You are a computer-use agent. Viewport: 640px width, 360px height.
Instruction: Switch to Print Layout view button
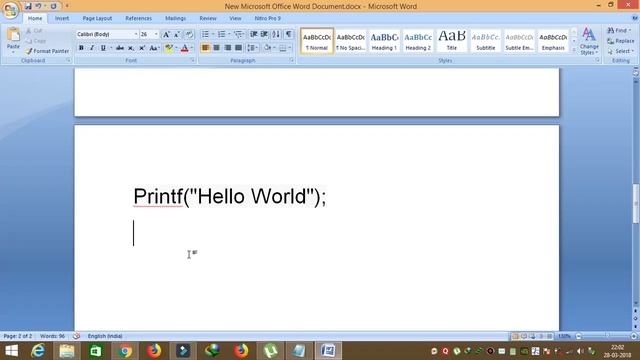[515, 336]
